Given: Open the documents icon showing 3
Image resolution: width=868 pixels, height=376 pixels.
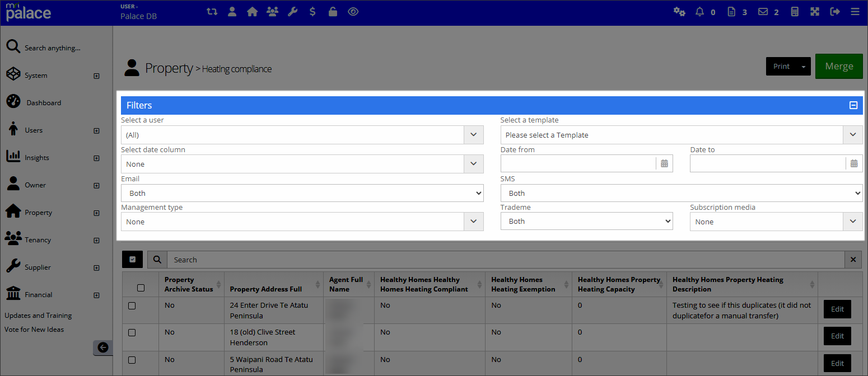Looking at the screenshot, I should tap(731, 12).
